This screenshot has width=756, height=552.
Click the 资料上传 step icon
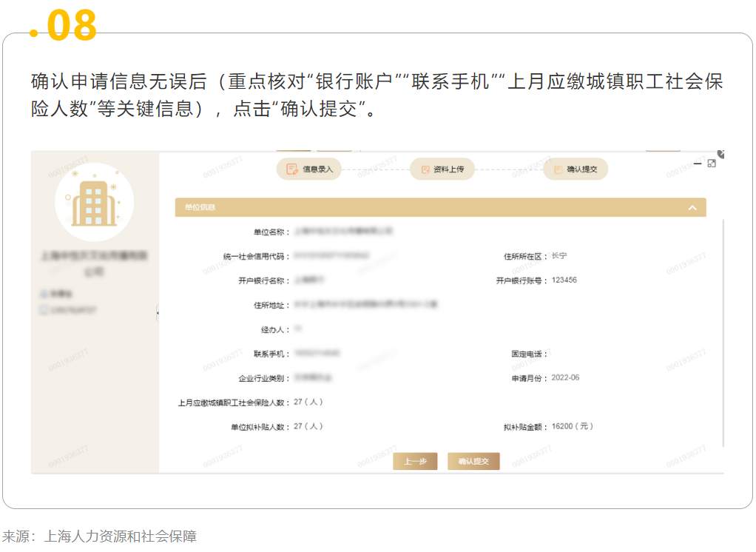click(x=425, y=169)
